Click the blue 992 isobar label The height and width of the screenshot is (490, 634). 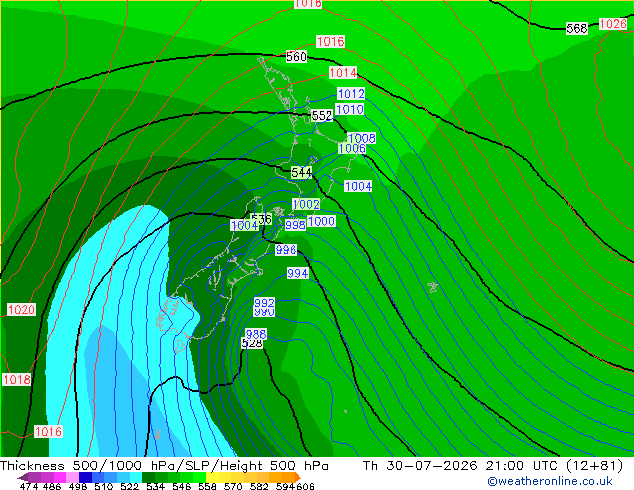(264, 302)
